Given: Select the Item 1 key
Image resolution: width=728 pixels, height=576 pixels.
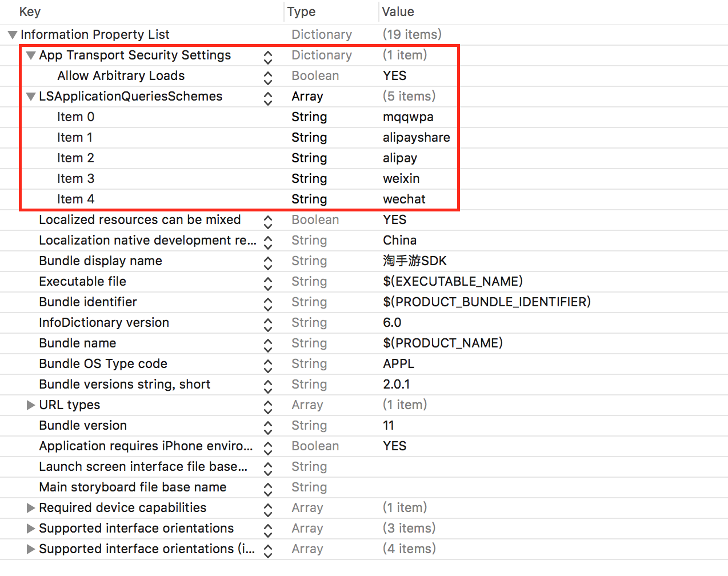Looking at the screenshot, I should click(74, 138).
